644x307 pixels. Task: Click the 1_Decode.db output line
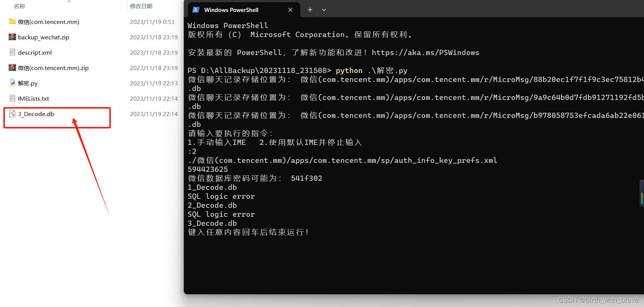point(212,187)
